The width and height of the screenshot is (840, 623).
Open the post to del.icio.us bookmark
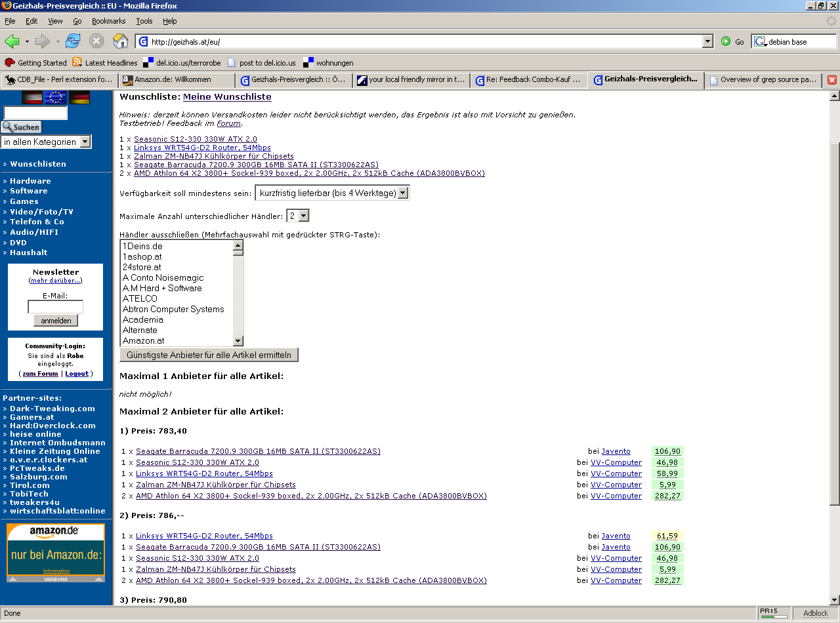[x=261, y=63]
